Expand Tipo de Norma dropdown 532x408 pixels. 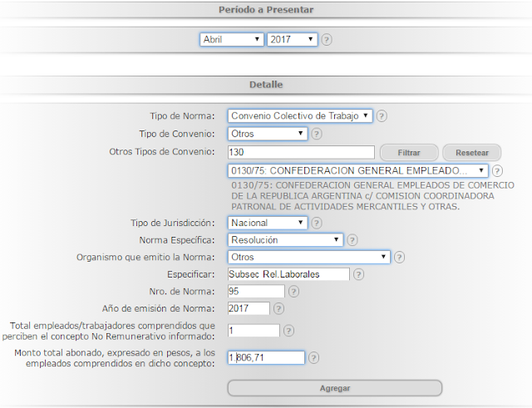click(300, 116)
